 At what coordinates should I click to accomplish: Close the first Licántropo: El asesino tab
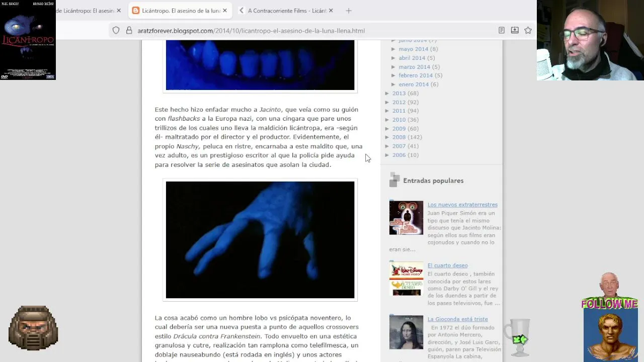[x=119, y=11]
